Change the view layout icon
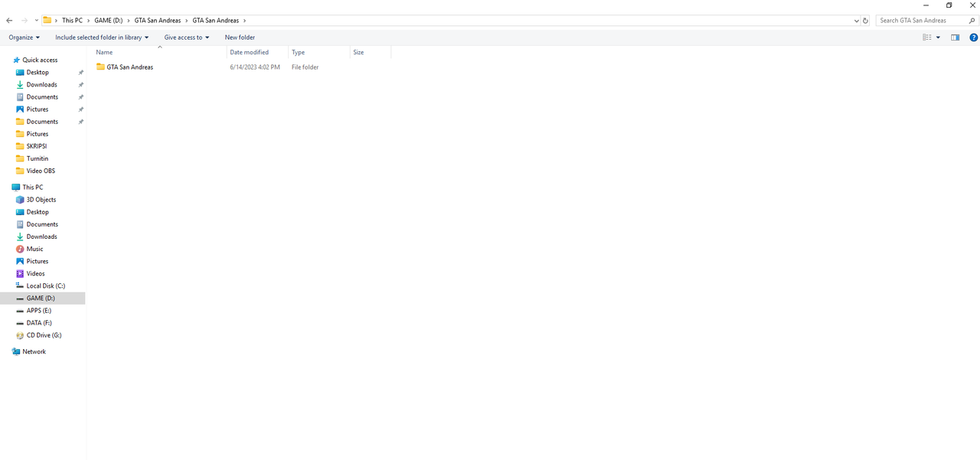The image size is (980, 460). [927, 38]
